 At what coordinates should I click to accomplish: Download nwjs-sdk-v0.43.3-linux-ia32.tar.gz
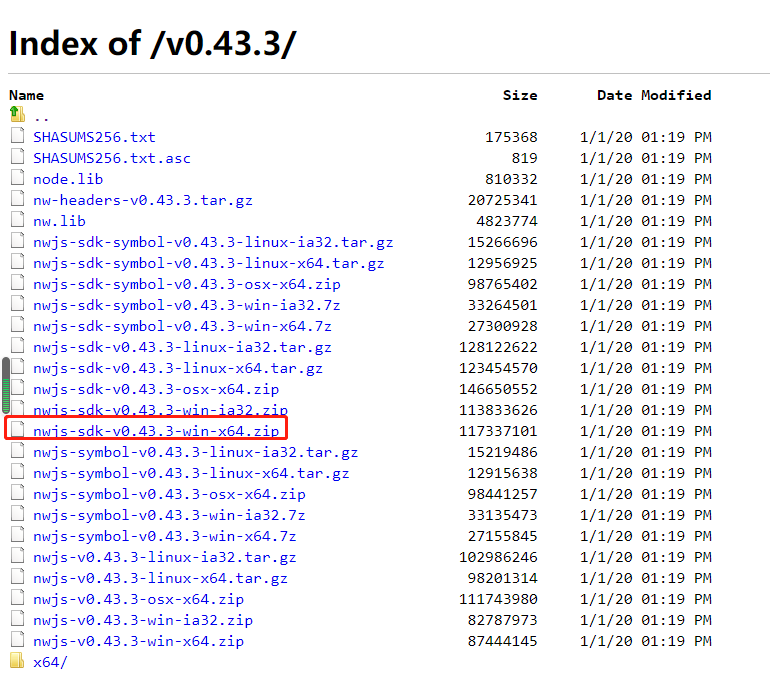tap(182, 347)
